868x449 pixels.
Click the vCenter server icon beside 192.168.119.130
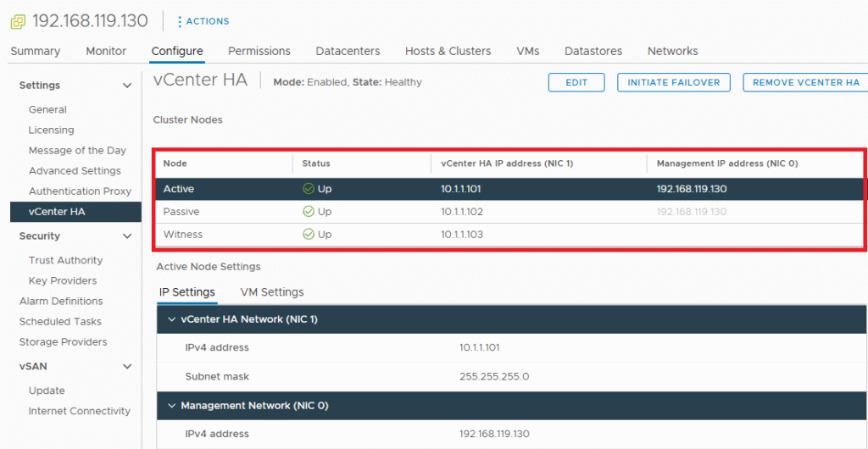18,21
